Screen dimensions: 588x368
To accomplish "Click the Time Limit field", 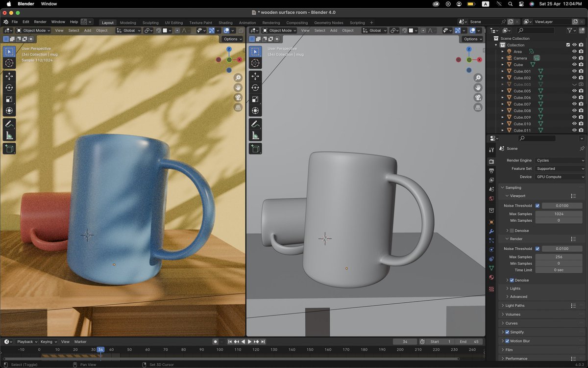I will pyautogui.click(x=559, y=270).
